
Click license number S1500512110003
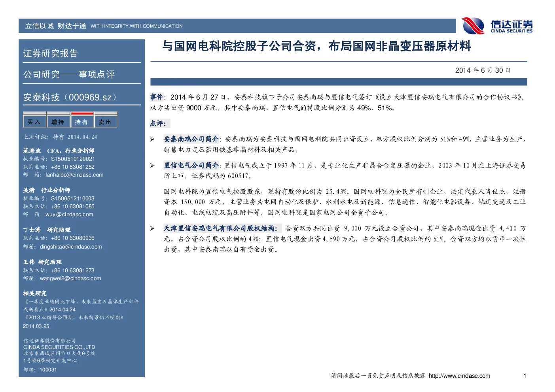(73, 198)
